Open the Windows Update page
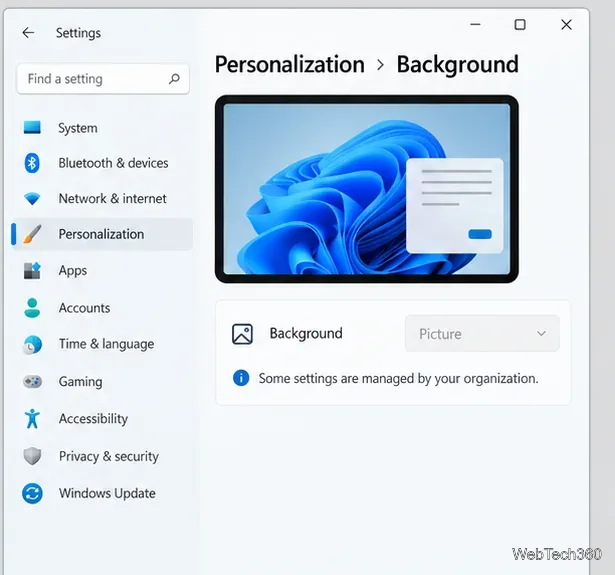This screenshot has height=575, width=615. tap(103, 493)
